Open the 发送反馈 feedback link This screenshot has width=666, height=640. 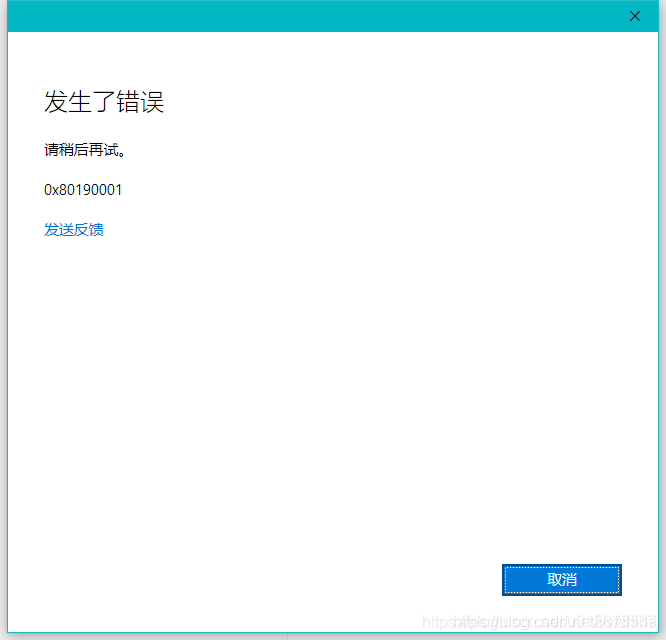(x=74, y=230)
